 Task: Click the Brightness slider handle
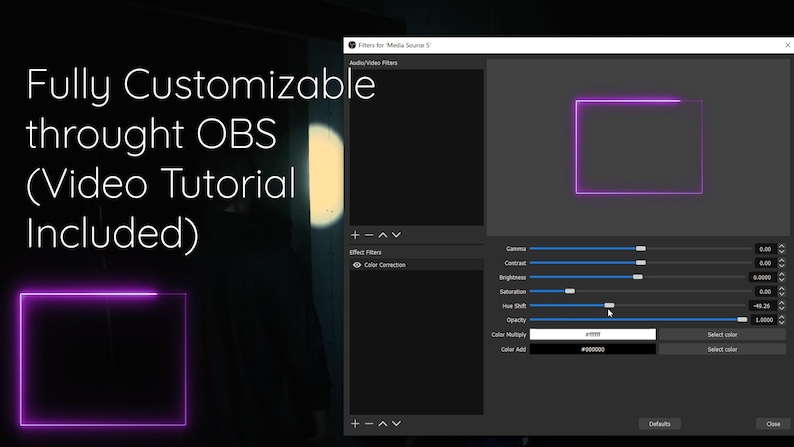pyautogui.click(x=638, y=277)
